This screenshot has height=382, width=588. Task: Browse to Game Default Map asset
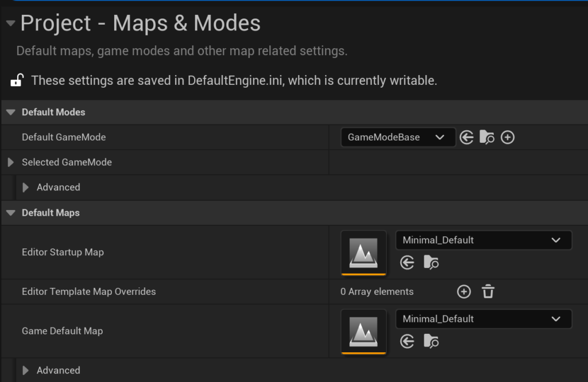(431, 342)
